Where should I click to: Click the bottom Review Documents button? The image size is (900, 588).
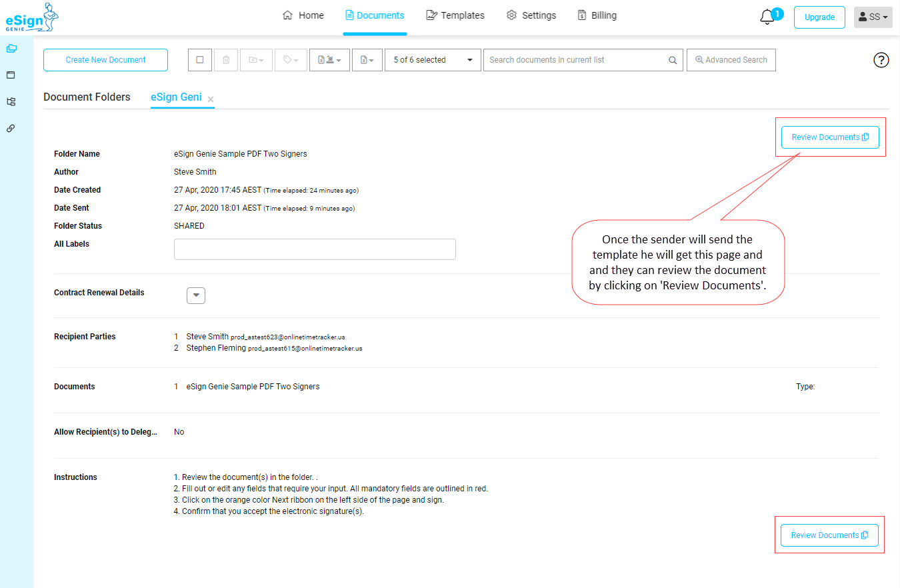click(x=829, y=535)
